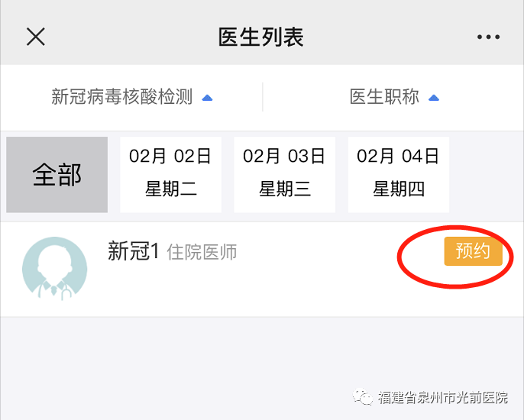Click the blue arrow next to 新冠病毒核酸检测
524x420 pixels.
(207, 98)
